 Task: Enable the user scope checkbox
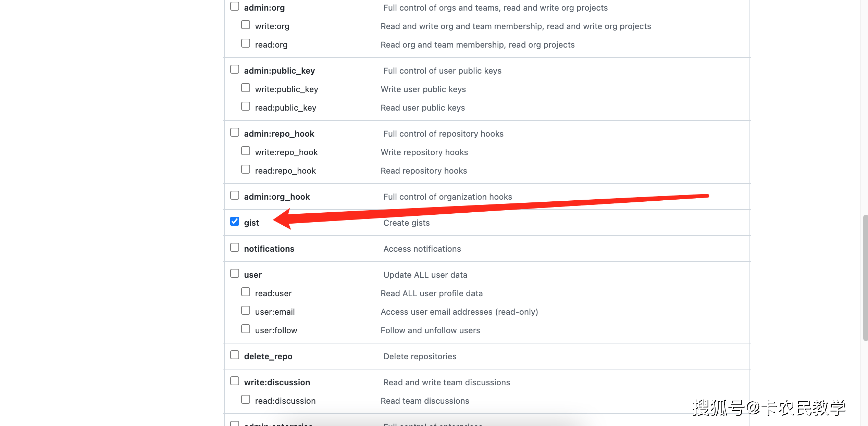coord(235,273)
